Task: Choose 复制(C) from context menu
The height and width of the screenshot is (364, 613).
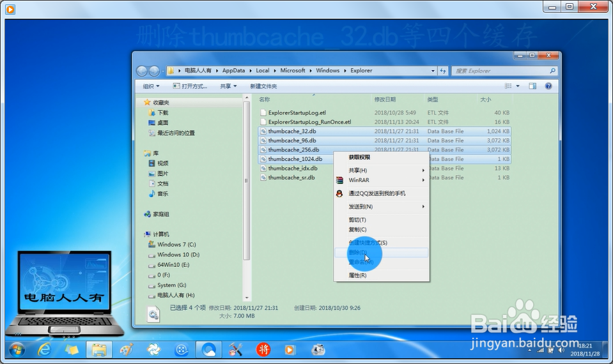Action: tap(381, 229)
